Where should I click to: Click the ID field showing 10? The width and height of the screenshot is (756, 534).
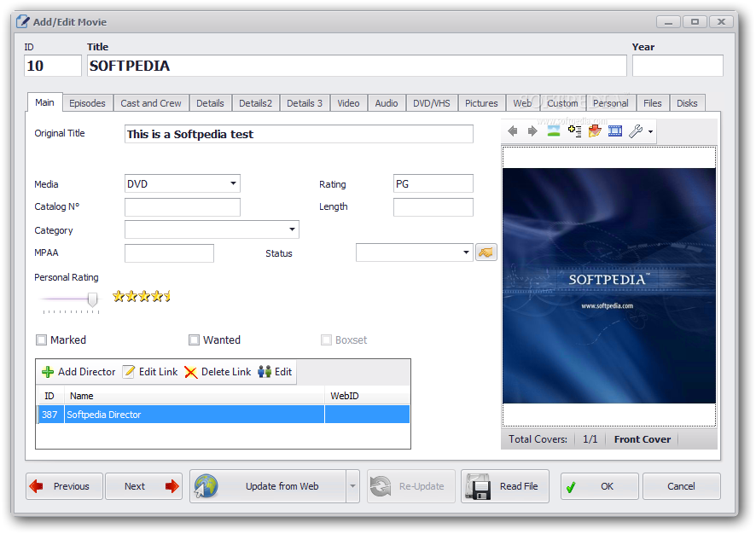coord(53,66)
